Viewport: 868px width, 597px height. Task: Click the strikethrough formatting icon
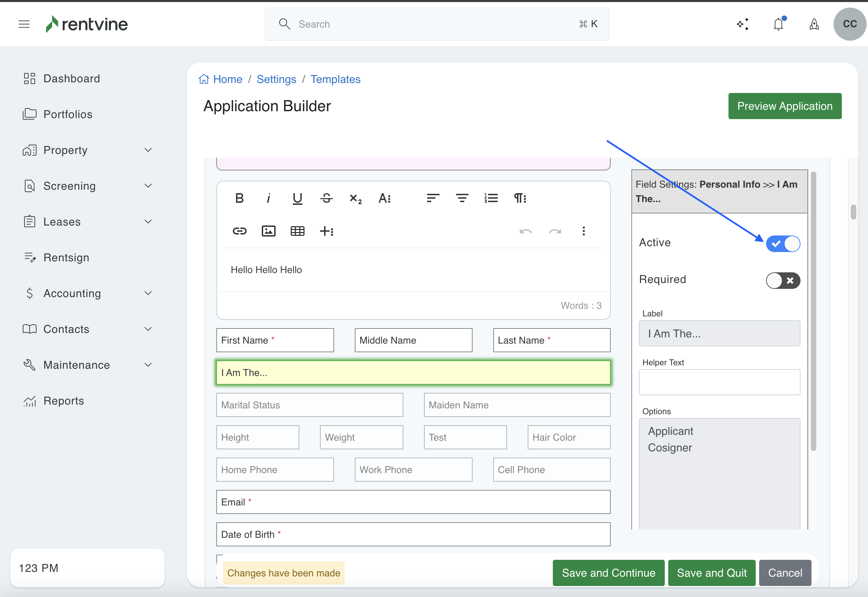tap(326, 198)
